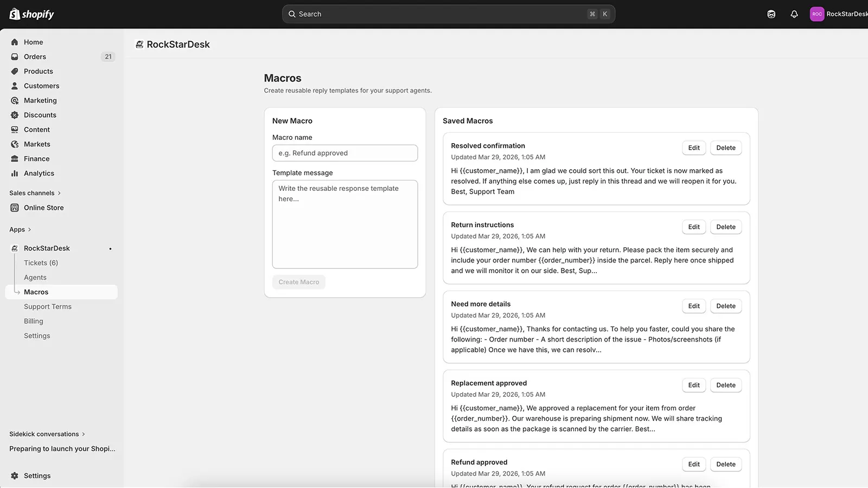
Task: Click into the Template message textarea
Action: pyautogui.click(x=345, y=224)
